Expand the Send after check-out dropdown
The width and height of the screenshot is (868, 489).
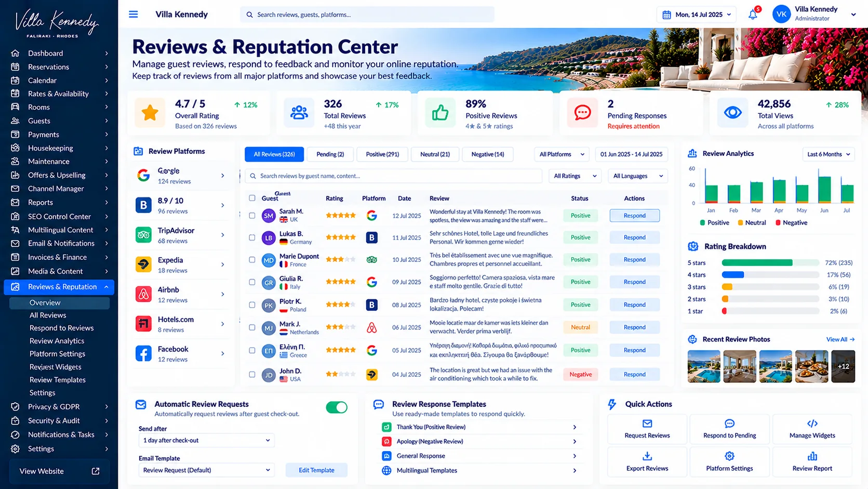point(206,440)
